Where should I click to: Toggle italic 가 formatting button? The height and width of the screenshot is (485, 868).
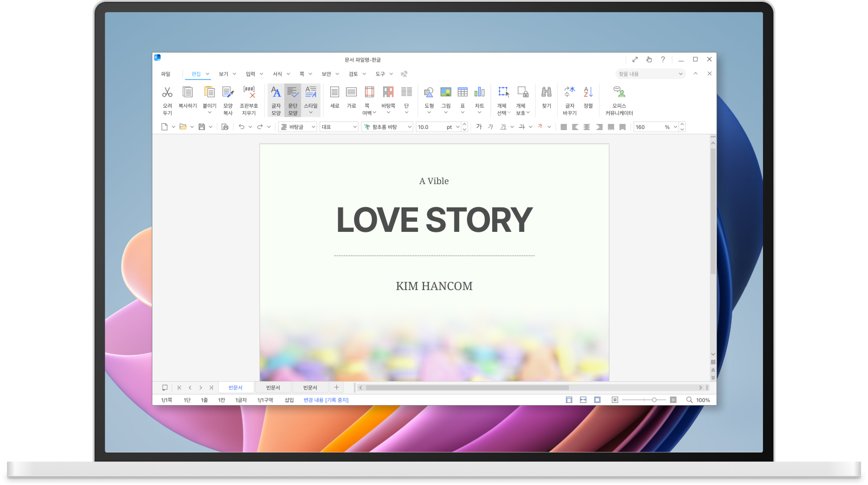[491, 127]
